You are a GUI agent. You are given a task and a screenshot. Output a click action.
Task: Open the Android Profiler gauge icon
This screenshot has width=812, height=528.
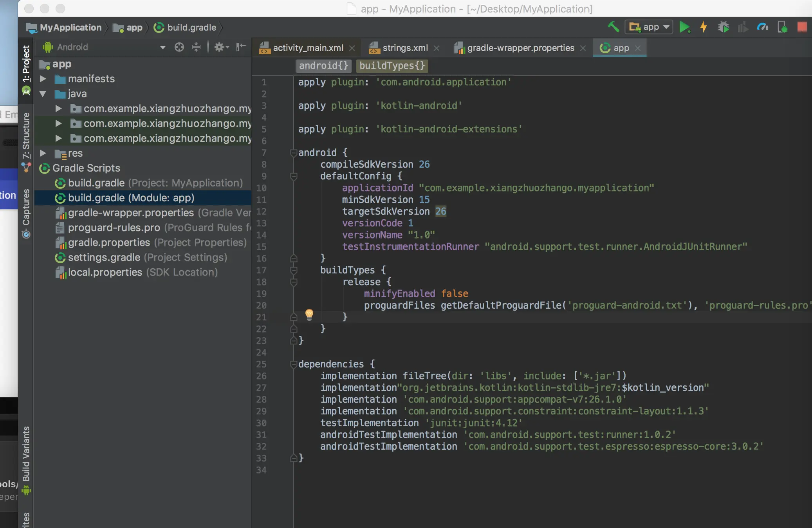762,27
